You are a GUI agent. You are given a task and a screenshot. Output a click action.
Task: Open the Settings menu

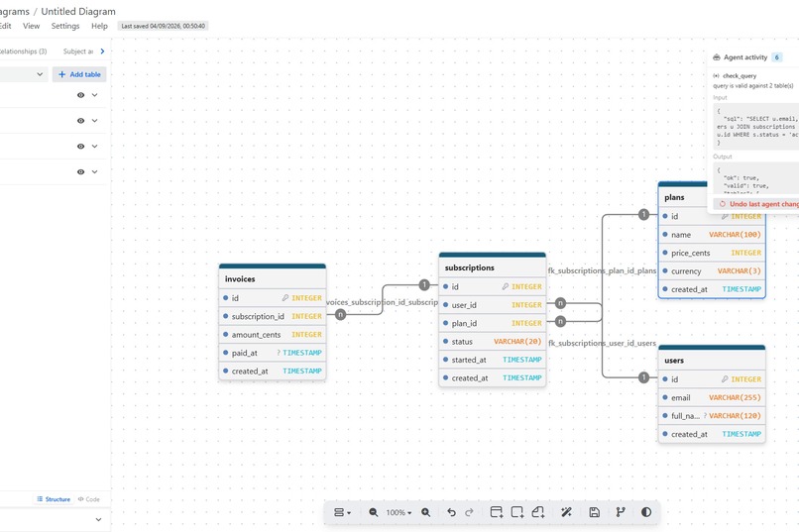[65, 26]
